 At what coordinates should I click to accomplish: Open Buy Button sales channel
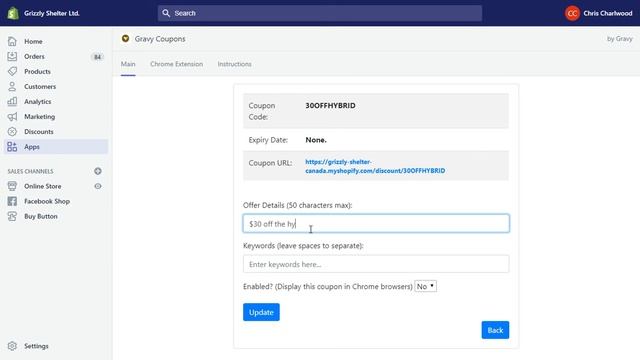(41, 216)
